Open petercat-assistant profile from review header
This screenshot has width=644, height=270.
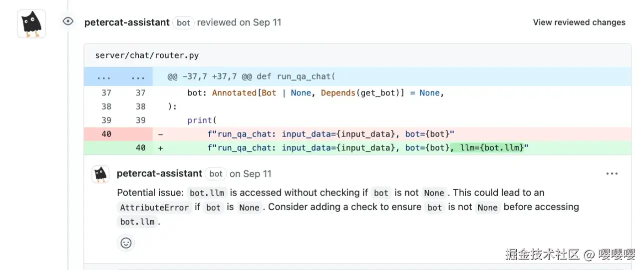[127, 22]
